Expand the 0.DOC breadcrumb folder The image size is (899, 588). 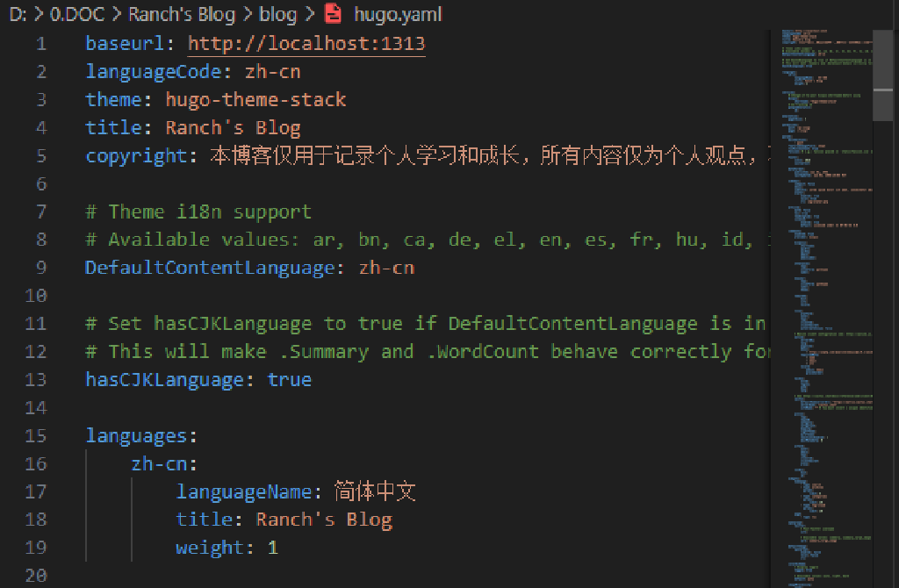77,14
